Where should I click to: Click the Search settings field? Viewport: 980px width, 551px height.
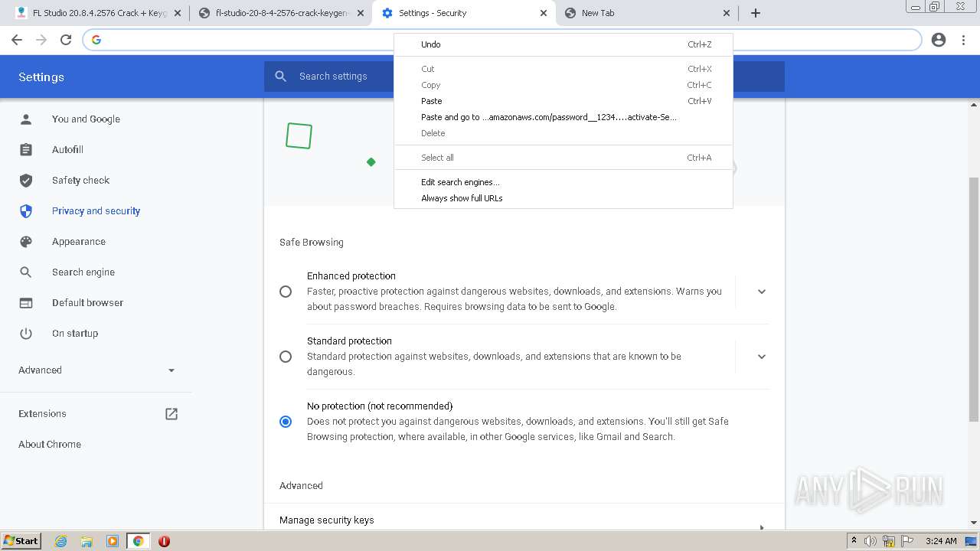coord(524,77)
